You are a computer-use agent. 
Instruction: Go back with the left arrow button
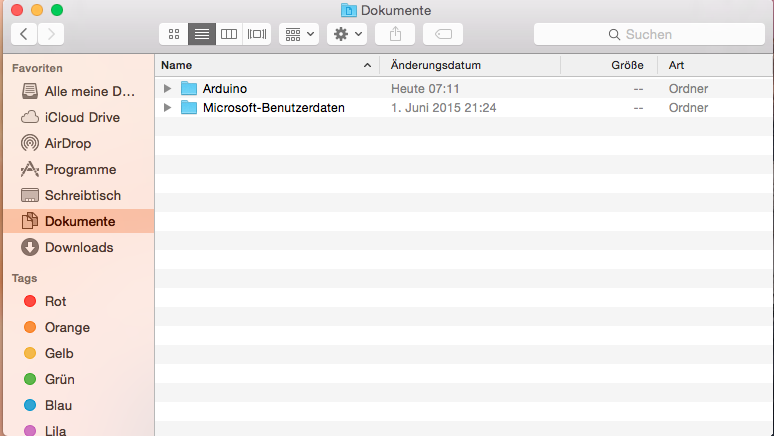pyautogui.click(x=24, y=34)
